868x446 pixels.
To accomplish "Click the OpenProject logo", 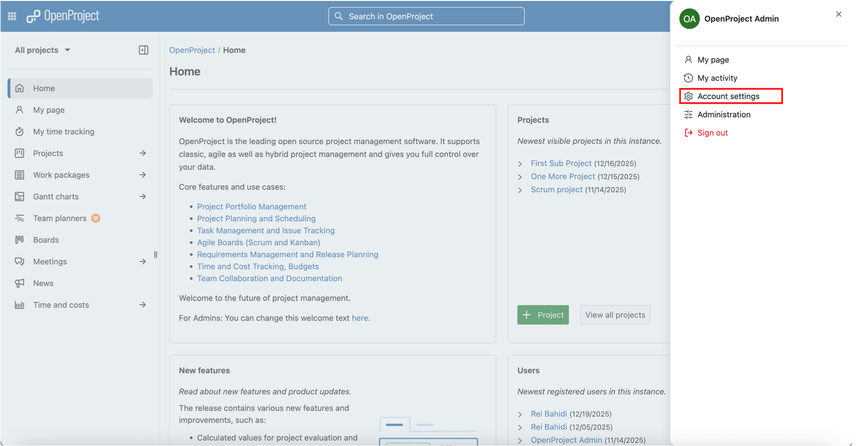I will click(x=63, y=16).
